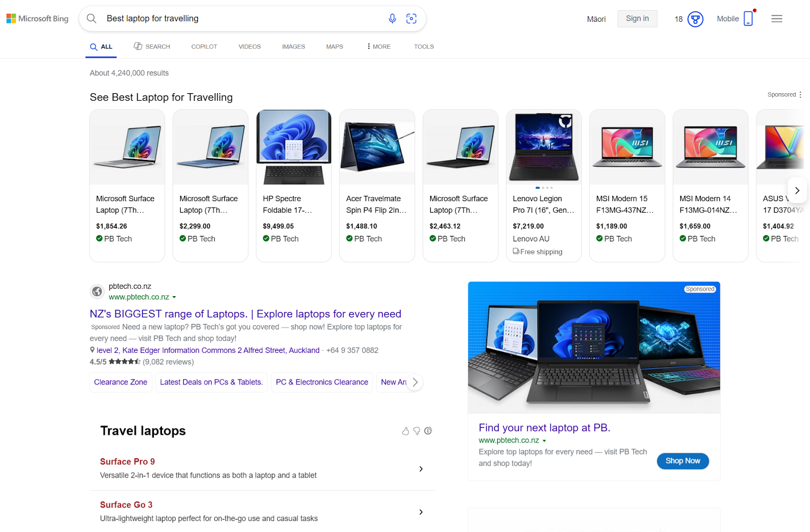
Task: Open Microsoft Rewards medal icon
Action: click(x=696, y=19)
